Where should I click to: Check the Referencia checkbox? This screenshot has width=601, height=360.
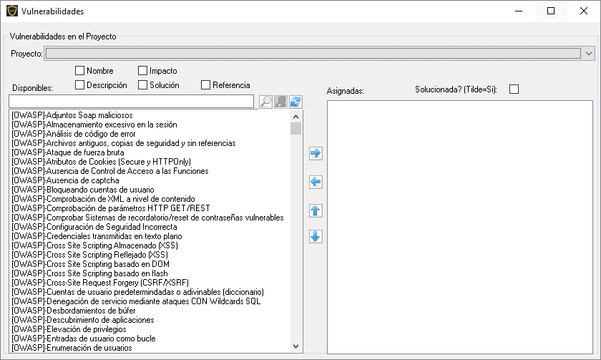point(206,85)
